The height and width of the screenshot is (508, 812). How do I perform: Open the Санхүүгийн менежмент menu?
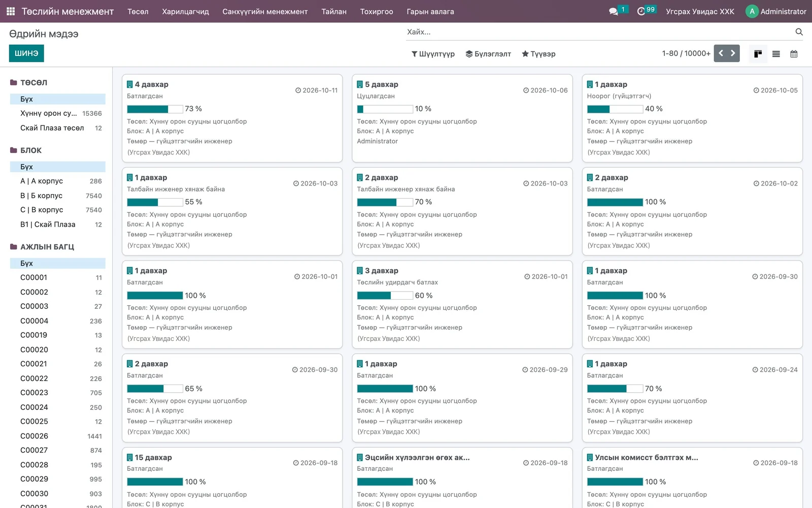coord(265,11)
